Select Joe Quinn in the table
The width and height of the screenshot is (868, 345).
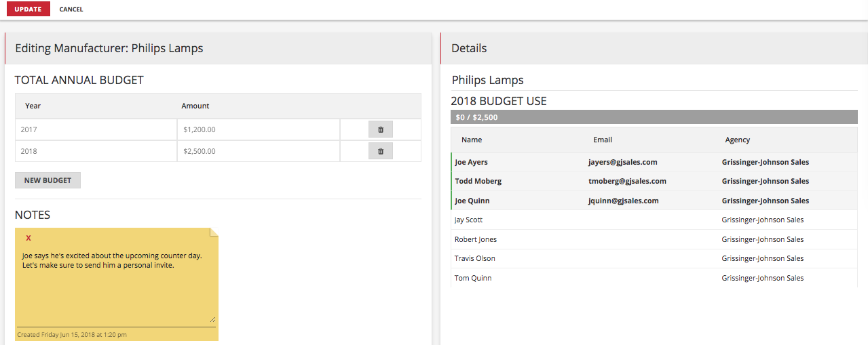pyautogui.click(x=472, y=201)
